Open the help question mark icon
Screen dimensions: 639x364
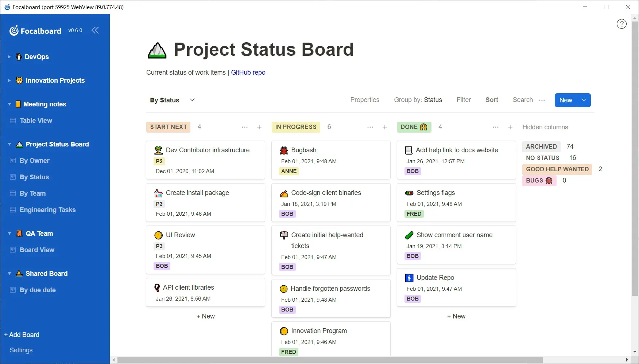[622, 24]
